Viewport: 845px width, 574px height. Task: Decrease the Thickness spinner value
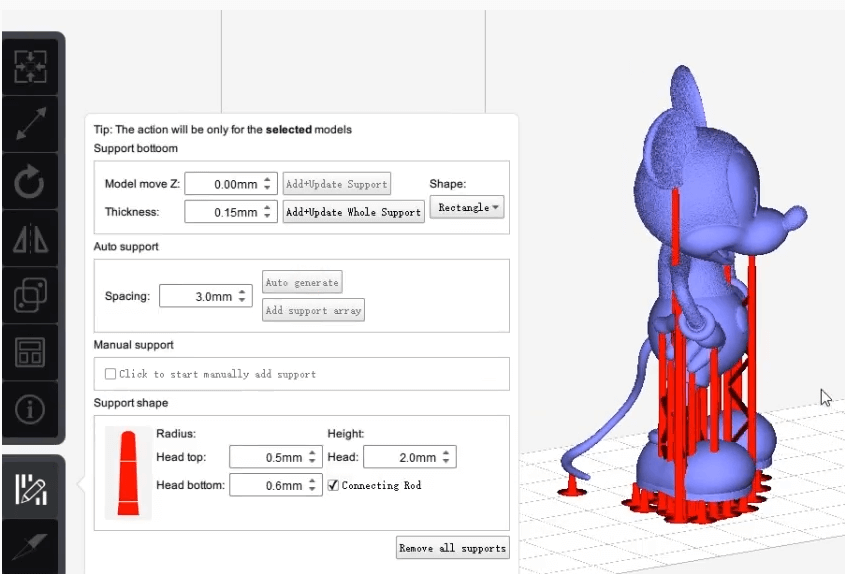(x=267, y=216)
